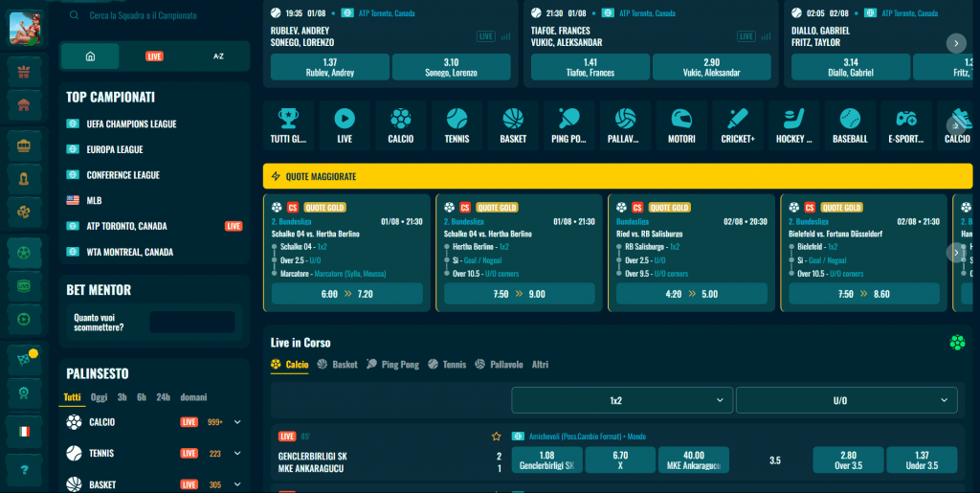This screenshot has width=980, height=493.
Task: Select the PING PO... table tennis tile
Action: (568, 125)
